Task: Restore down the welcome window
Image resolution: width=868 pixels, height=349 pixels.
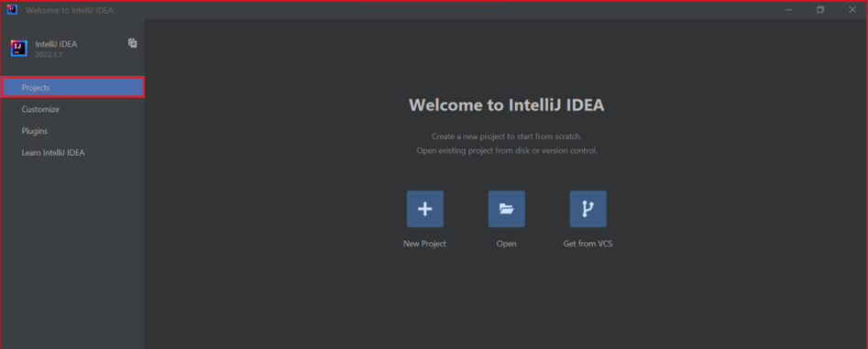Action: click(820, 10)
